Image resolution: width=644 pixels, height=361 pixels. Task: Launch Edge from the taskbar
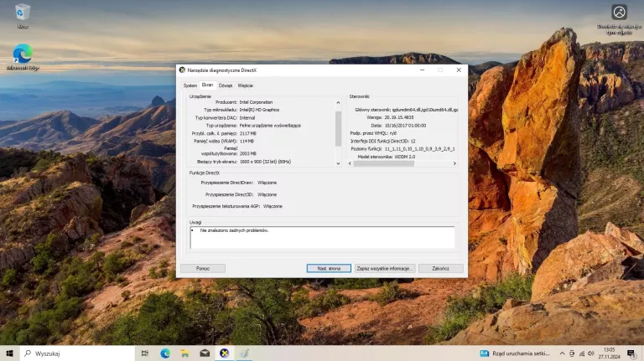(x=165, y=353)
